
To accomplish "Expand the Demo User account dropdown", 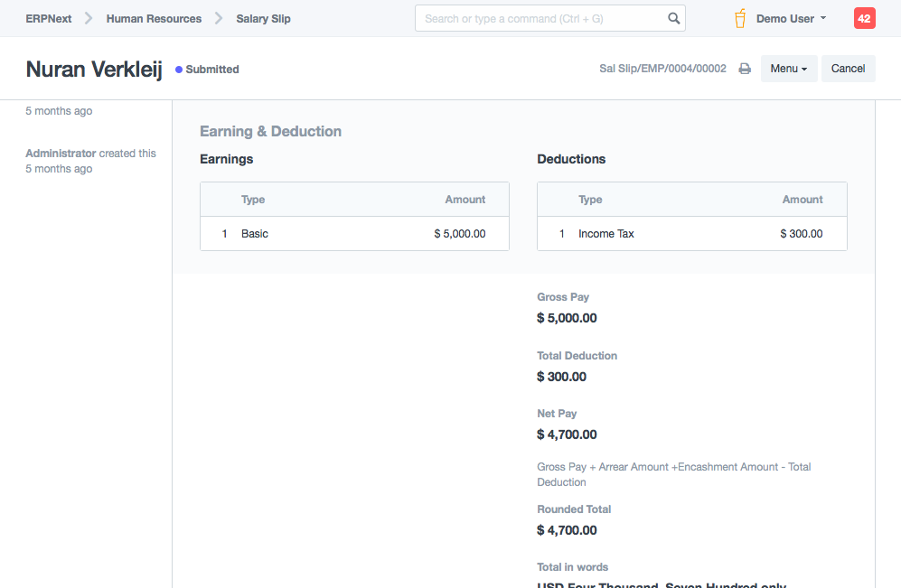I will click(791, 18).
